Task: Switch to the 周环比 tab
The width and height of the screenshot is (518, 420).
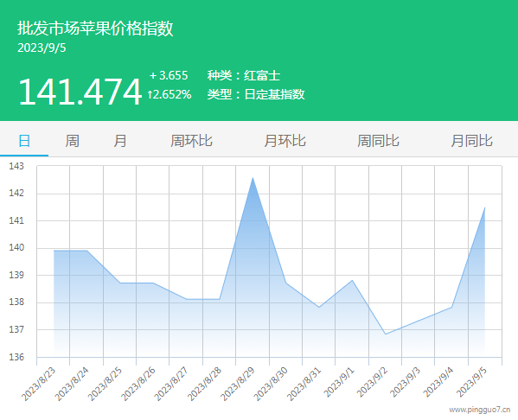Action: click(191, 141)
